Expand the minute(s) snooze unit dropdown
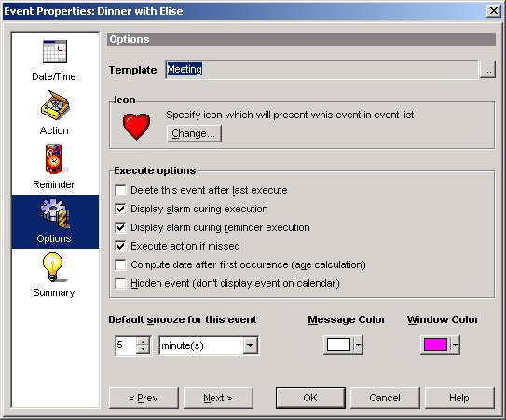This screenshot has width=506, height=420. coord(250,345)
